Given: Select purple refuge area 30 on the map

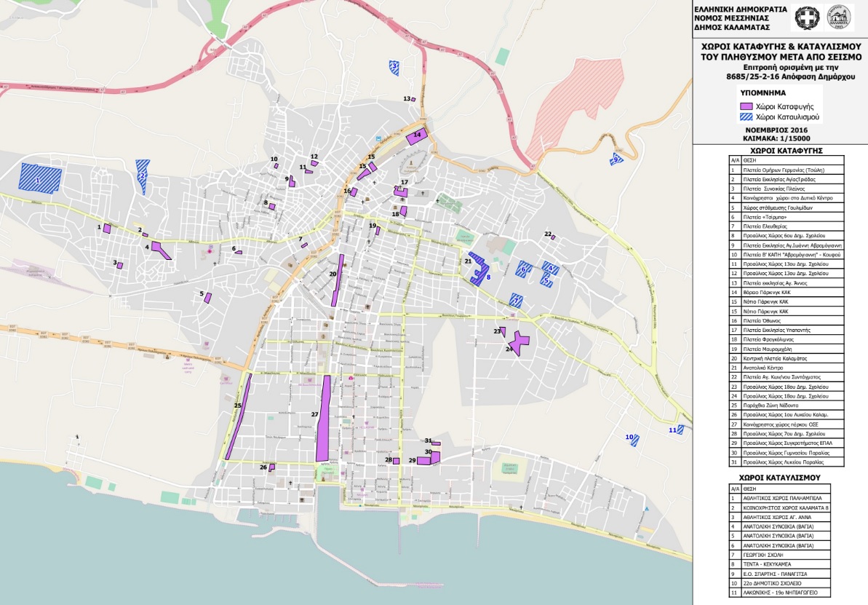Looking at the screenshot, I should click(x=435, y=456).
